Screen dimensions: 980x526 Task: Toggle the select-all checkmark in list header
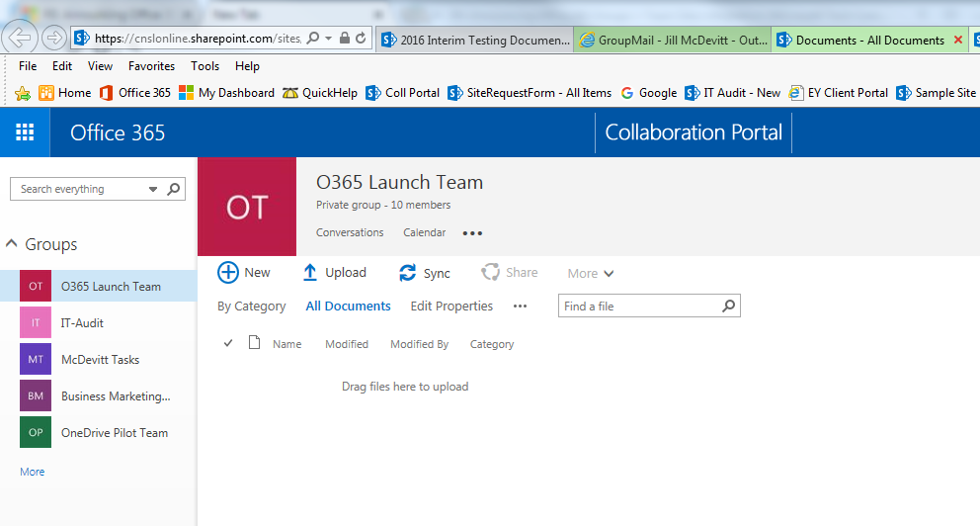[x=228, y=343]
